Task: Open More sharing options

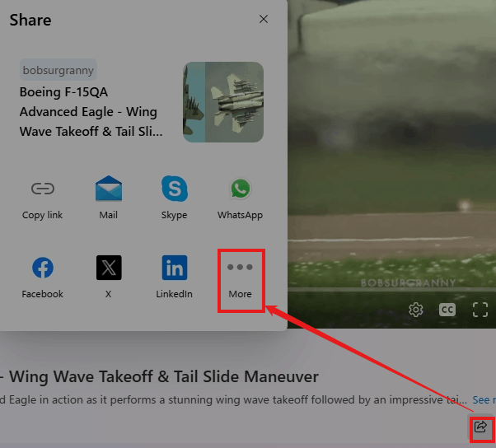Action: (240, 281)
